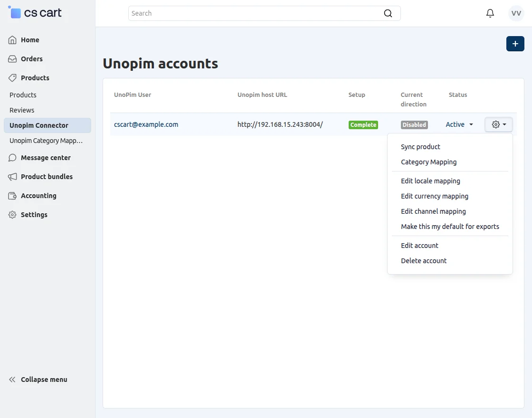Click the Unopim accounts page heading

pyautogui.click(x=160, y=64)
